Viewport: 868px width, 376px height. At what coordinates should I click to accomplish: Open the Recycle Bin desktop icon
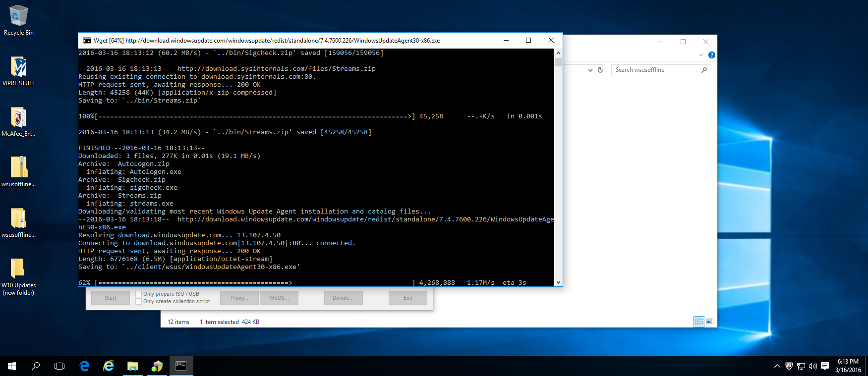(x=19, y=21)
